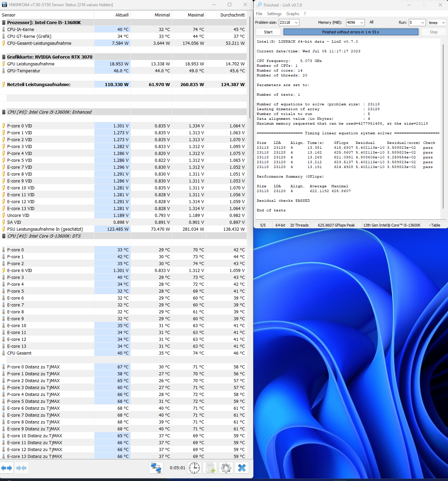The height and width of the screenshot is (481, 448).
Task: Open the Run count dropdown in LinX
Action: click(423, 22)
